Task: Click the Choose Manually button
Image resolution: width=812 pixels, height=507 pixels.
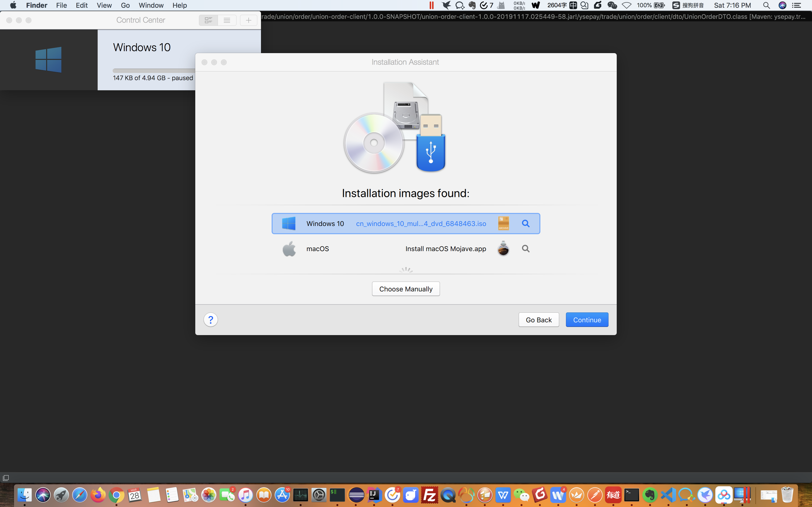Action: [x=405, y=289]
